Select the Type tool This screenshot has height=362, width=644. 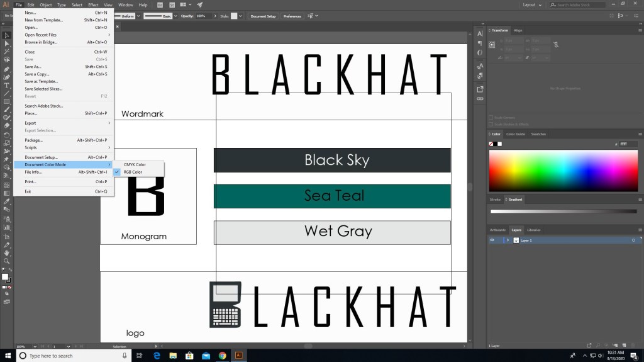7,85
